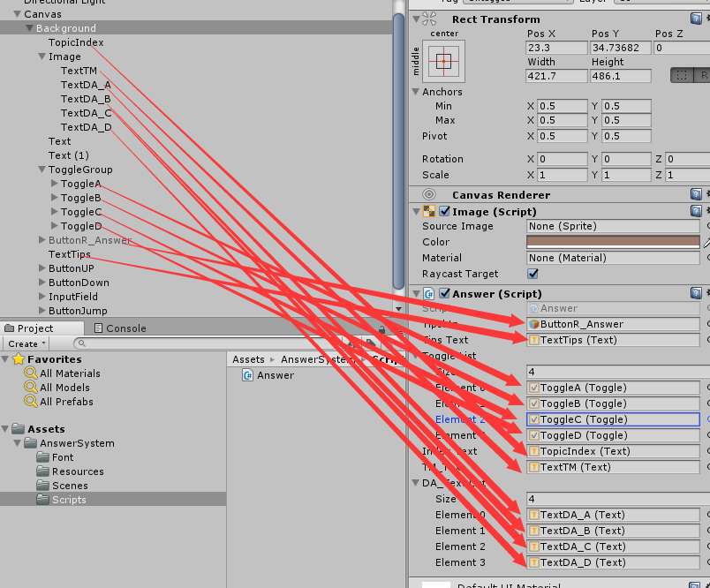Collapse the Background hierarchy node
The width and height of the screenshot is (710, 588).
[x=29, y=28]
